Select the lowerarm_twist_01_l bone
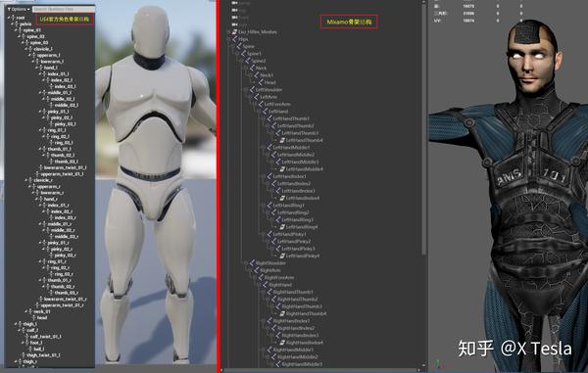The image size is (588, 373). (x=65, y=167)
